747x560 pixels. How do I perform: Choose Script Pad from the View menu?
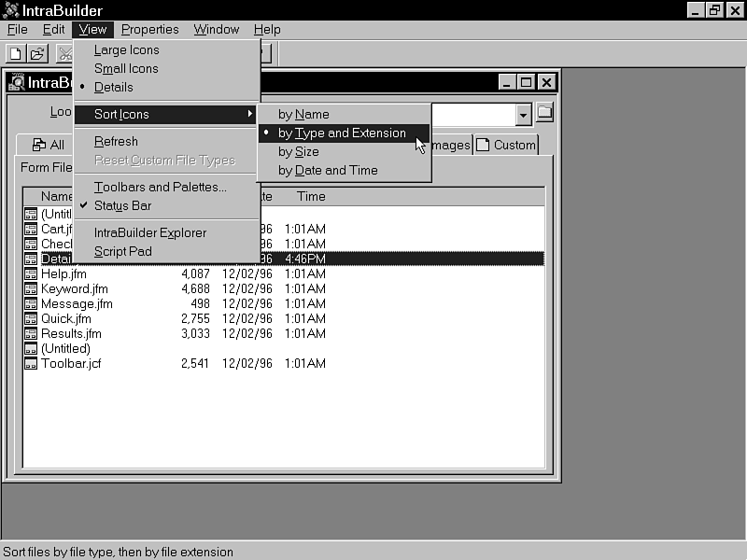[x=122, y=251]
